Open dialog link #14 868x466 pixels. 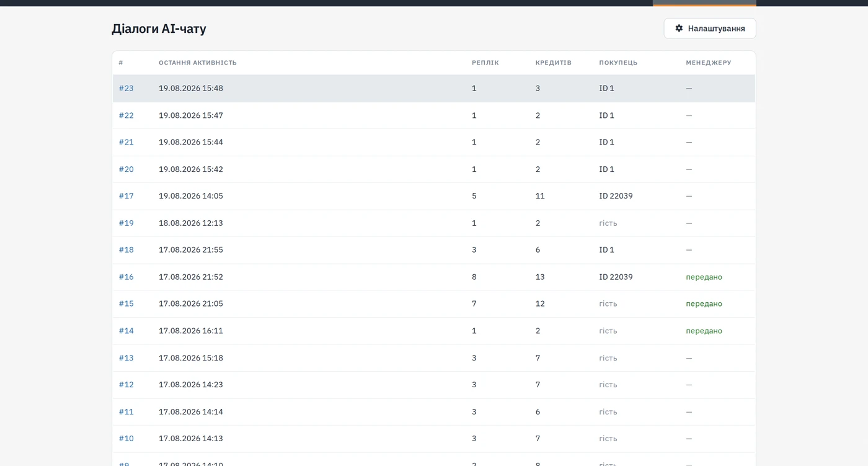[126, 331]
